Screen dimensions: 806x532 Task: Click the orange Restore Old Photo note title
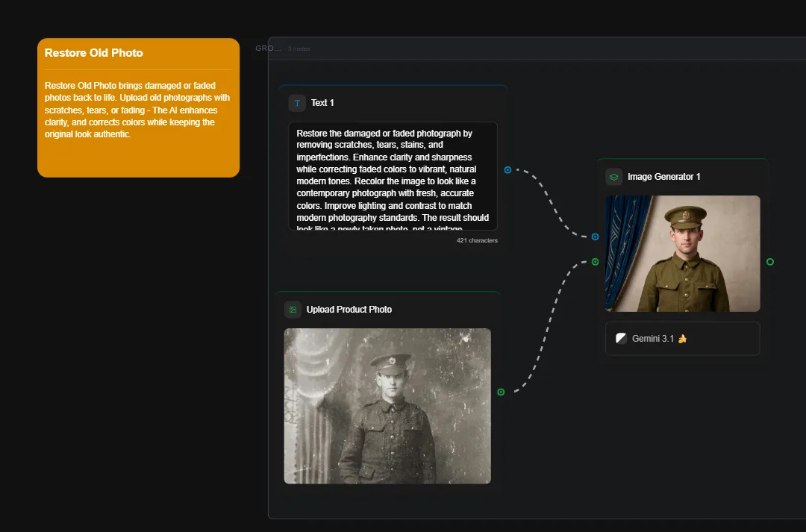(x=94, y=53)
